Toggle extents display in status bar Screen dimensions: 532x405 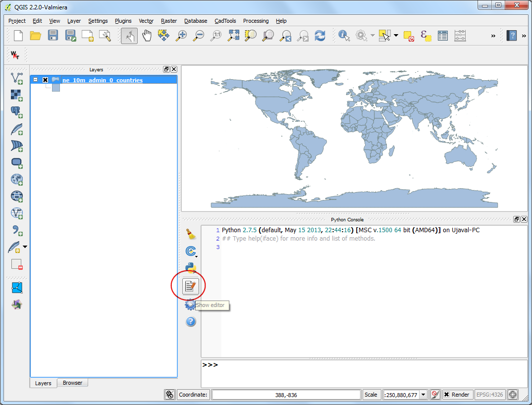coord(169,395)
